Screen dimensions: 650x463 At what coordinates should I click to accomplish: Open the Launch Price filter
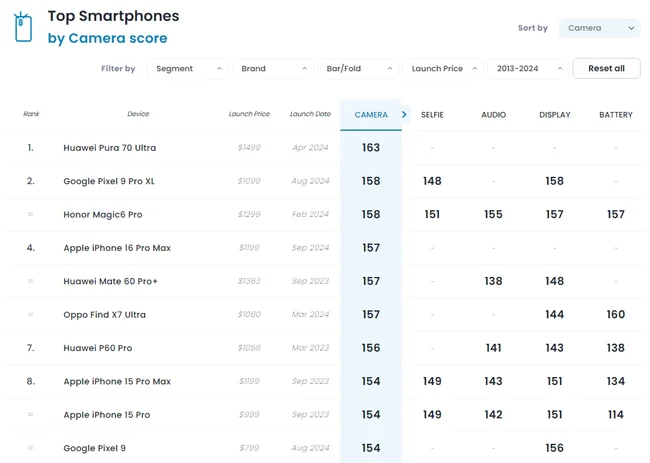tap(443, 69)
